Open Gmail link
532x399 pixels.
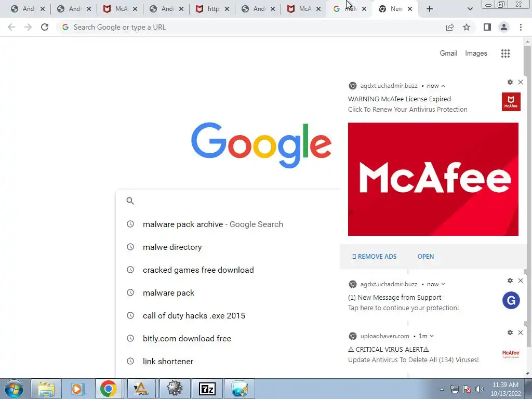click(x=448, y=54)
